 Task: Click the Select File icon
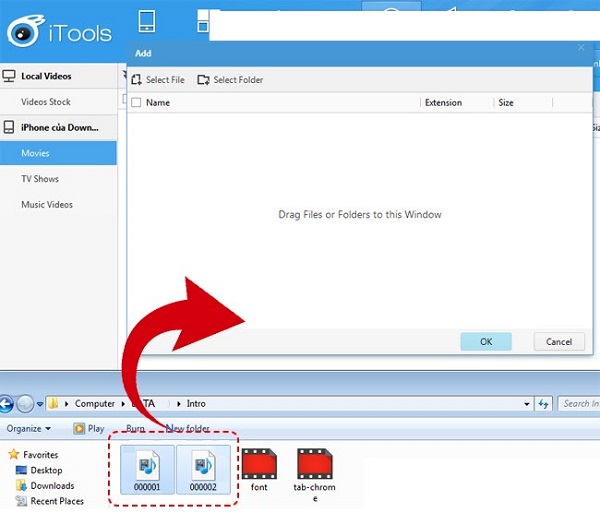(137, 80)
